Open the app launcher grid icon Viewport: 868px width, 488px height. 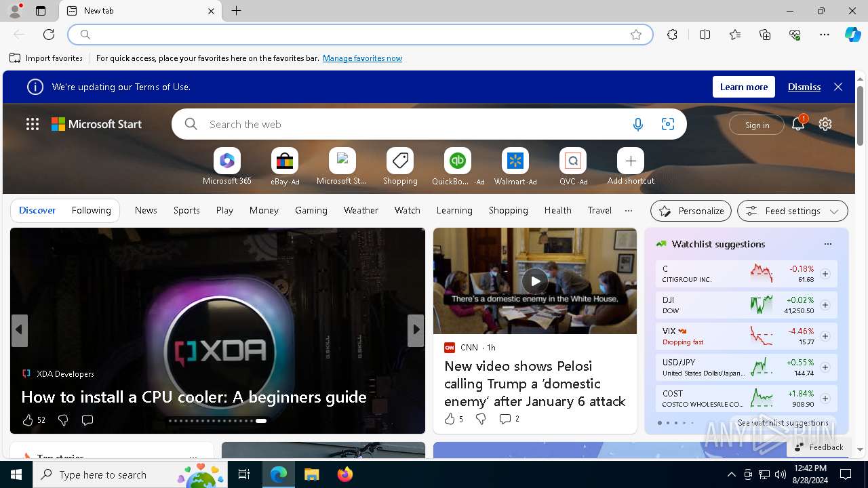[33, 124]
